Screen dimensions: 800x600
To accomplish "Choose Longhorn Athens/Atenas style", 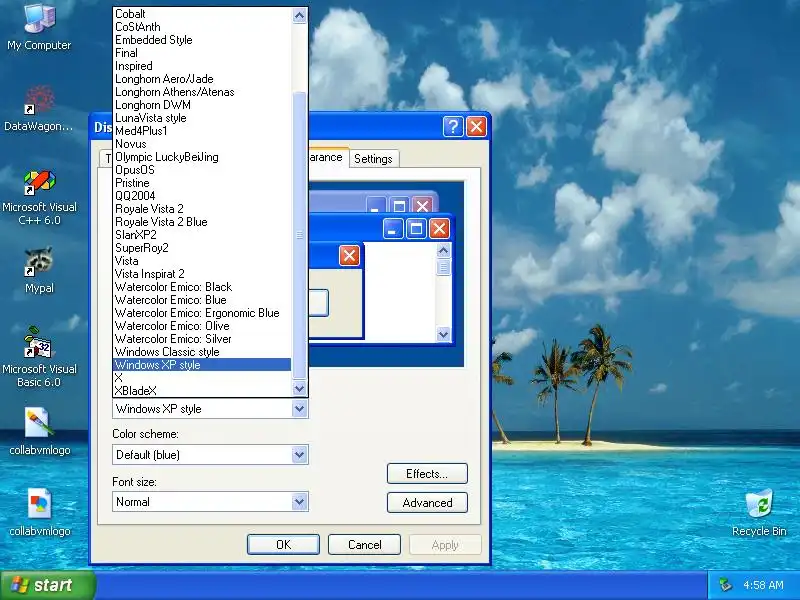I will click(202, 92).
